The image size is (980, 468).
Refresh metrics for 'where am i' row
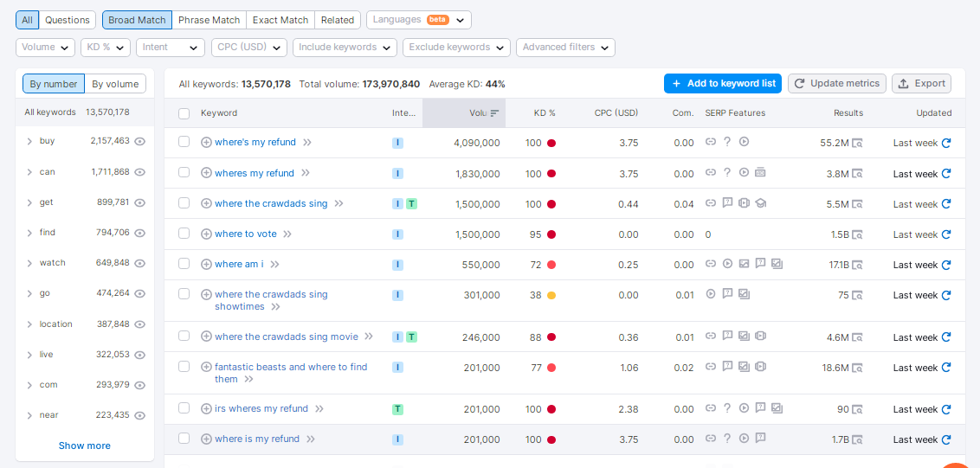(x=946, y=265)
